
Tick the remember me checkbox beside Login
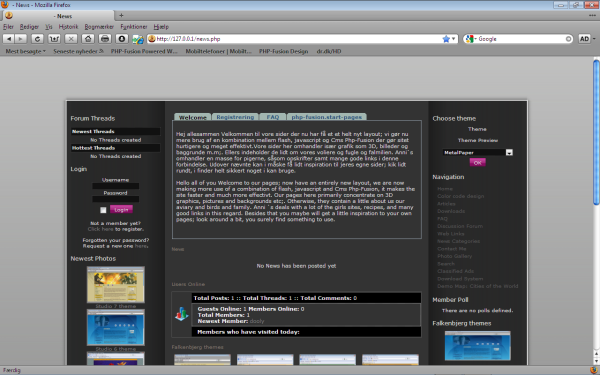coord(103,210)
